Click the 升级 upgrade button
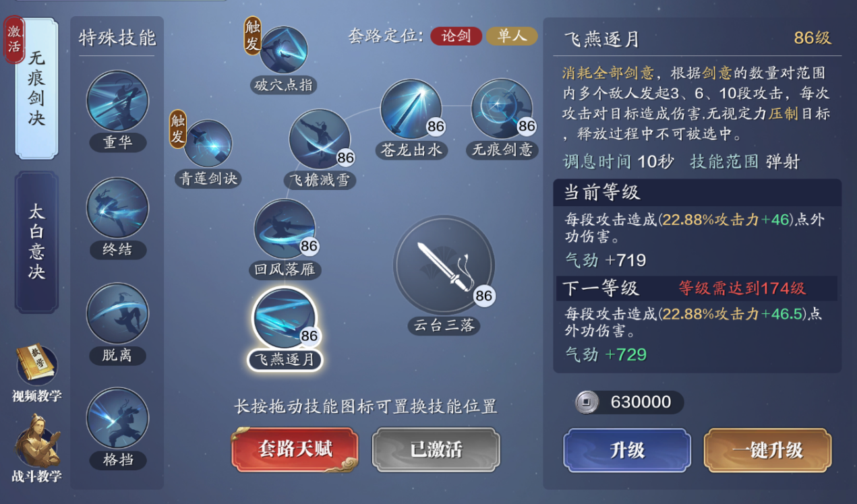 coord(627,450)
